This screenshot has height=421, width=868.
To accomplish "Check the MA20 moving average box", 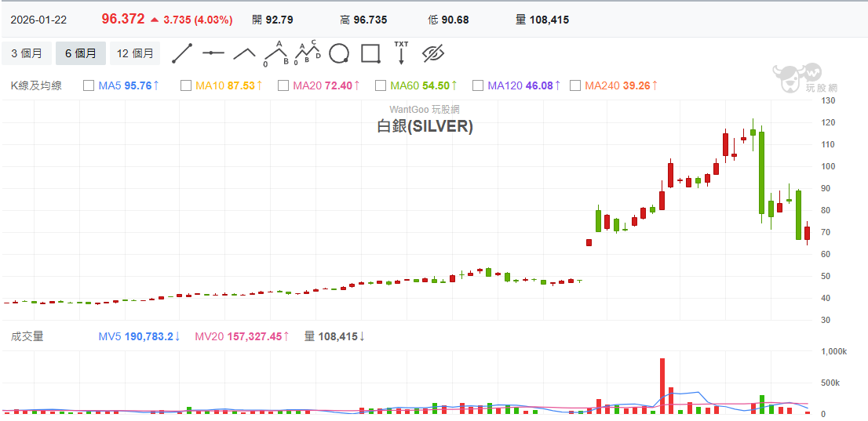I will pos(283,85).
